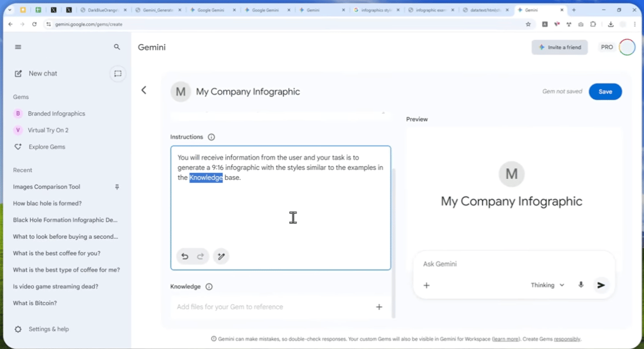Screen dimensions: 644x349
Task: Bookmark this page with the star icon
Action: coord(528,24)
